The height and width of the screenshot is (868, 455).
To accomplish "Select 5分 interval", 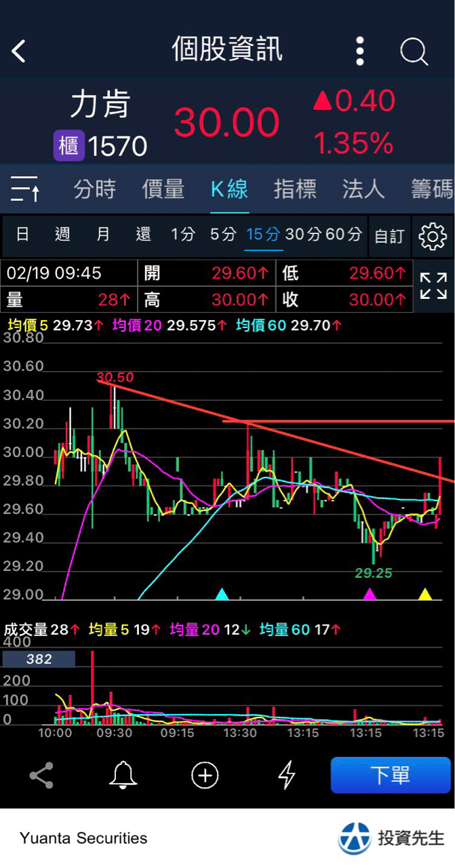I will tap(223, 235).
